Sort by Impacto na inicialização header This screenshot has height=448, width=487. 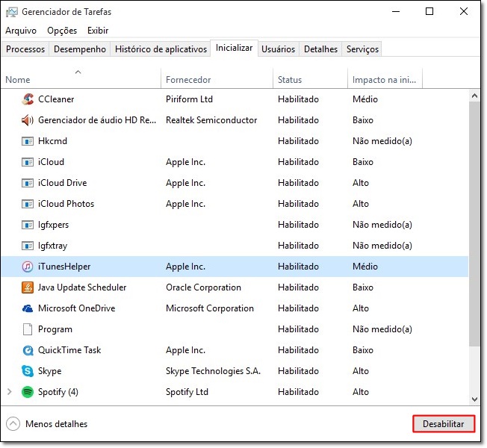[385, 79]
